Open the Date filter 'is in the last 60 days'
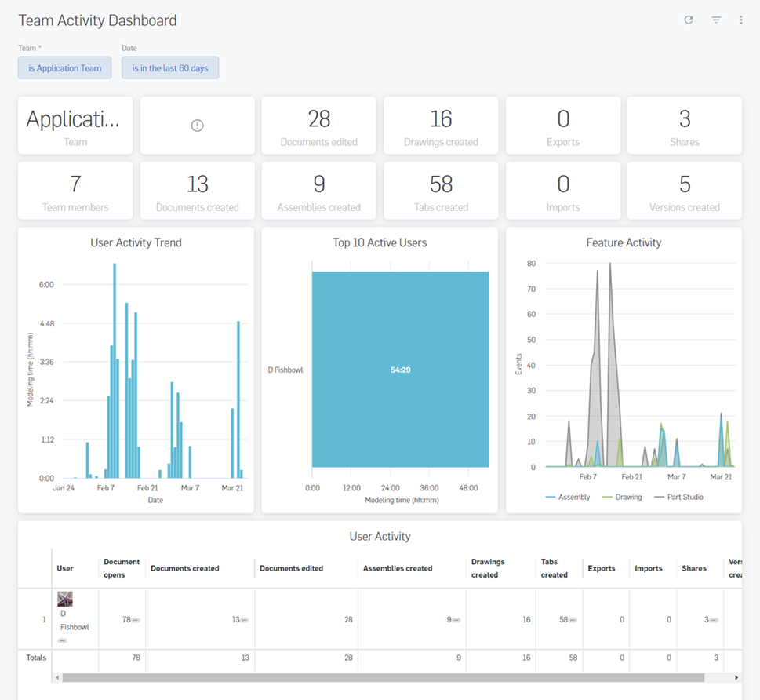The height and width of the screenshot is (700, 760). pos(170,67)
